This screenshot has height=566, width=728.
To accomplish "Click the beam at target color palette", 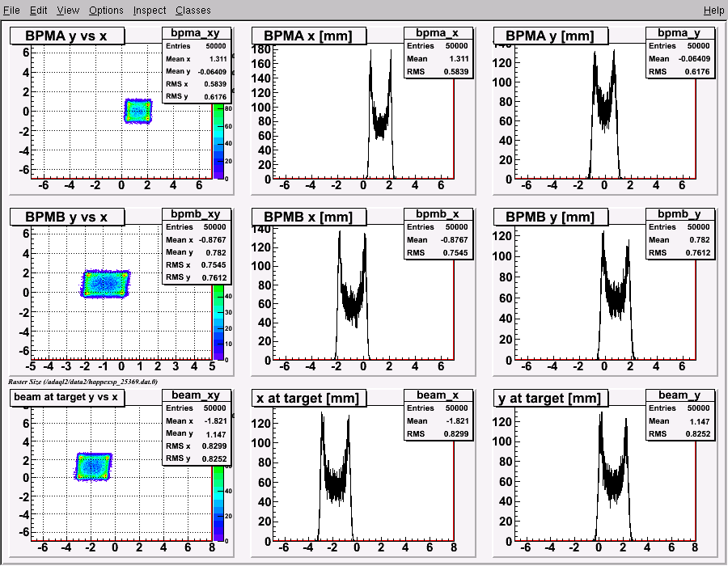I will coord(218,504).
